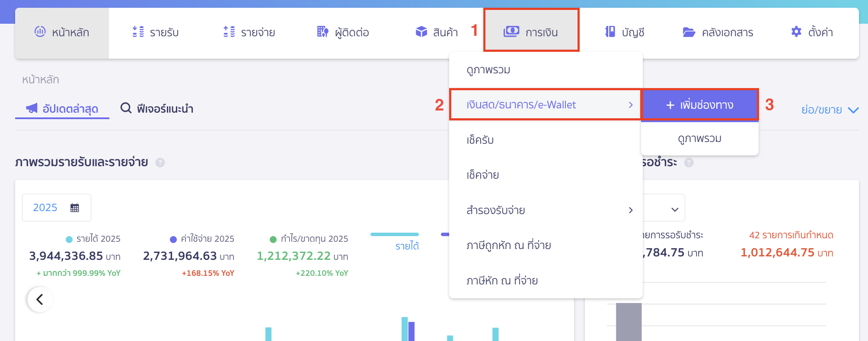868x341 pixels.
Task: Click the magnifier icon beside ฟีเจอร์แนะนำ
Action: (x=126, y=108)
